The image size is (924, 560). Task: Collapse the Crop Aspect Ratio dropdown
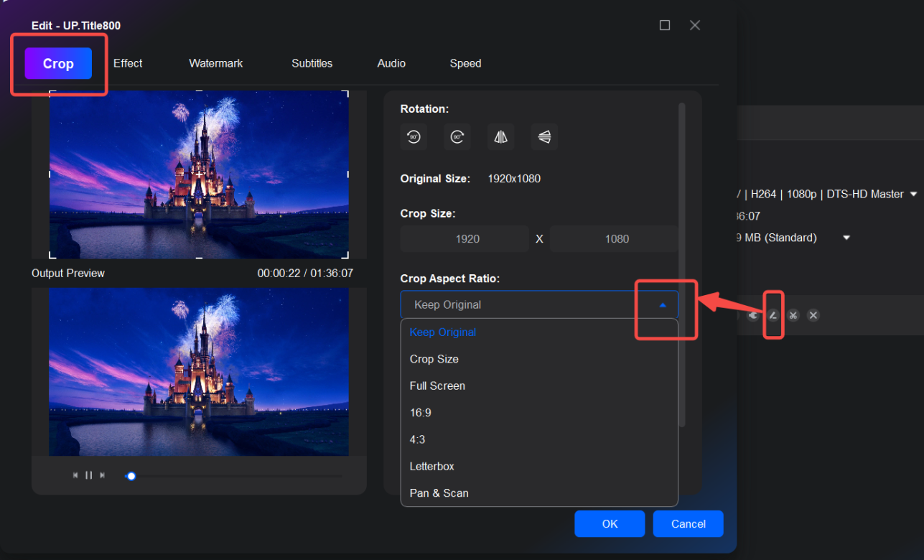pos(662,305)
